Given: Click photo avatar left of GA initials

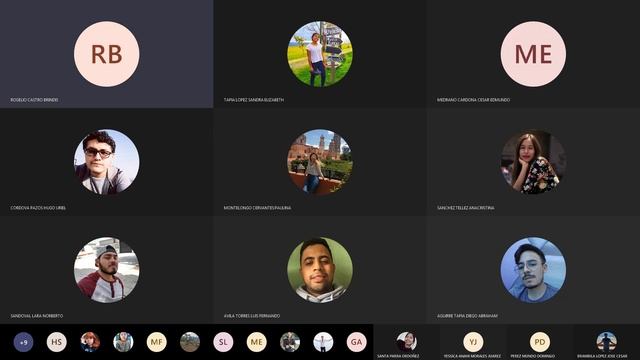Looking at the screenshot, I should click(323, 342).
